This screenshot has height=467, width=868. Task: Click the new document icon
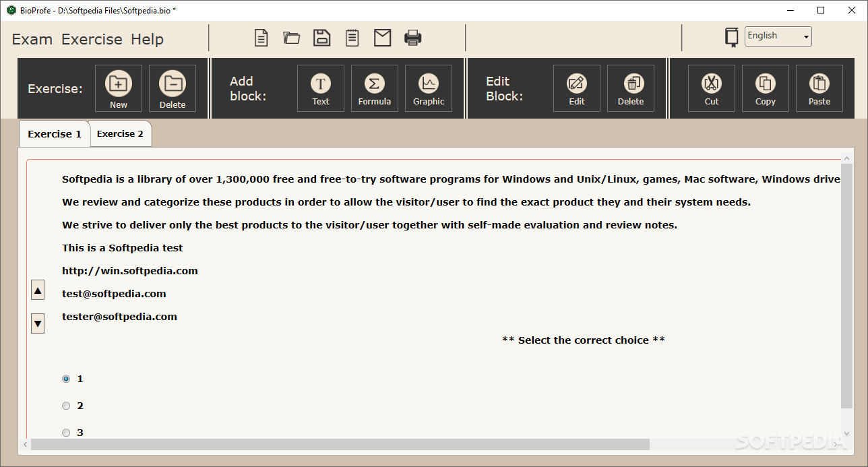click(x=261, y=38)
